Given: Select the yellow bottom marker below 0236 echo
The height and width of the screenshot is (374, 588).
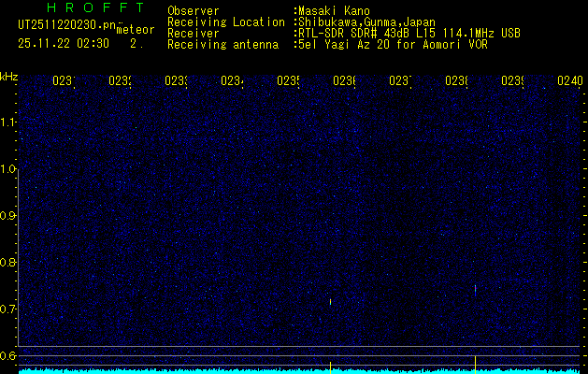Looking at the screenshot, I should pyautogui.click(x=330, y=367).
